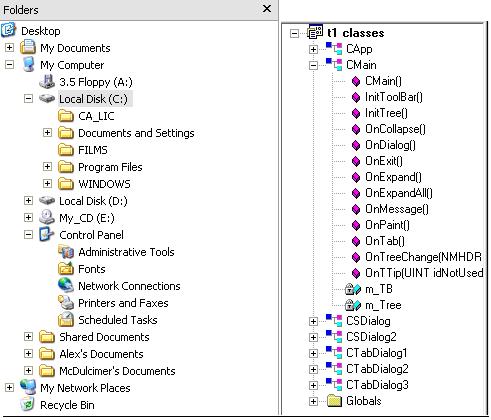
Task: Click the 3.5 Floppy (A:) drive icon
Action: 47,81
